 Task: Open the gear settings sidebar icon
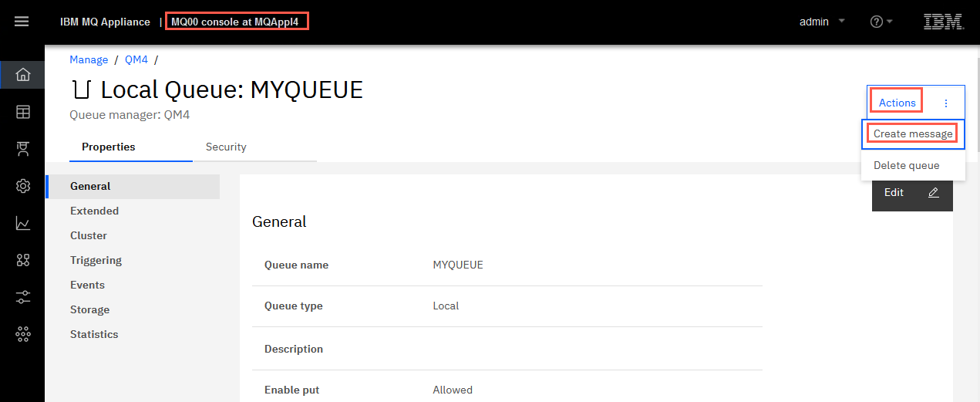click(x=22, y=186)
